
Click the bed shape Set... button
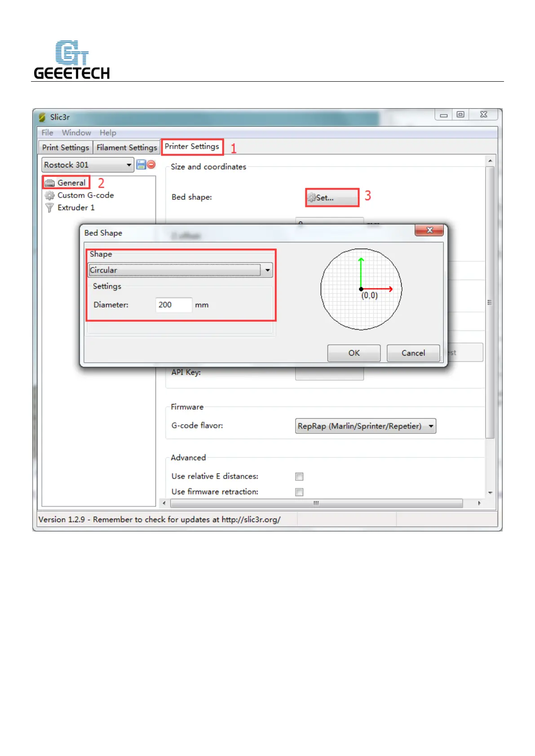(332, 198)
